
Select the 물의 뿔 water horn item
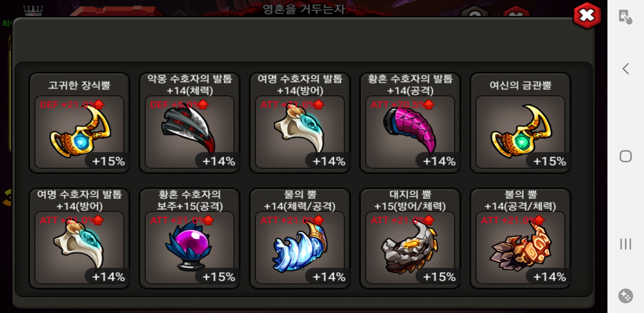point(300,239)
